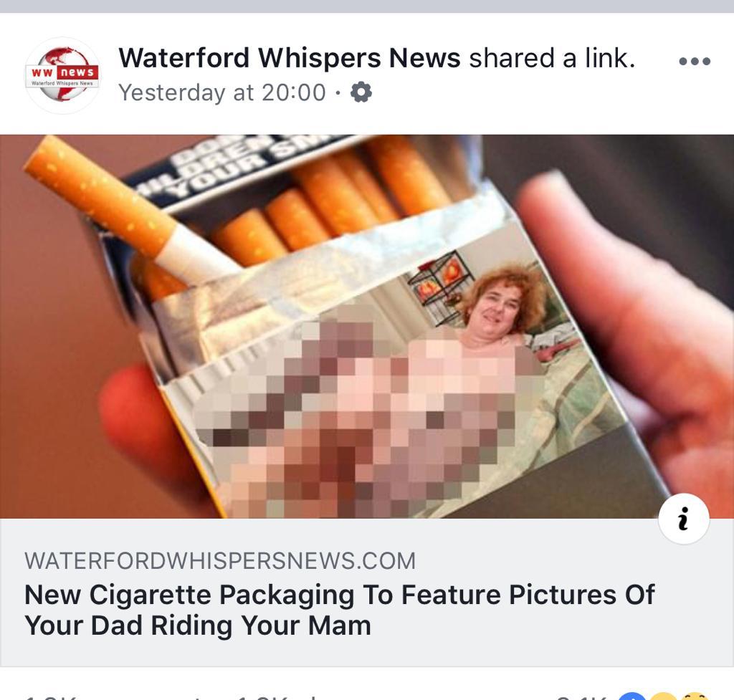Tap the info 'i' icon on preview
The image size is (734, 700).
pyautogui.click(x=684, y=519)
